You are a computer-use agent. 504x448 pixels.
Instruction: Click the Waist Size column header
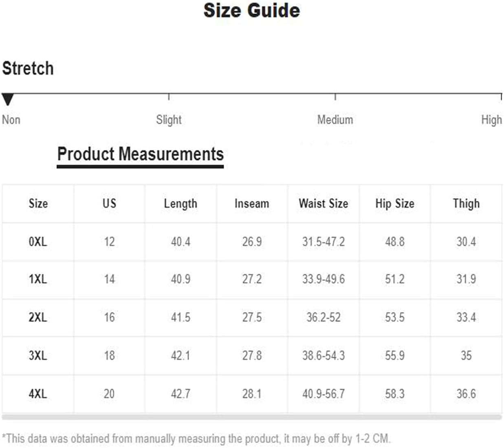[x=324, y=203]
